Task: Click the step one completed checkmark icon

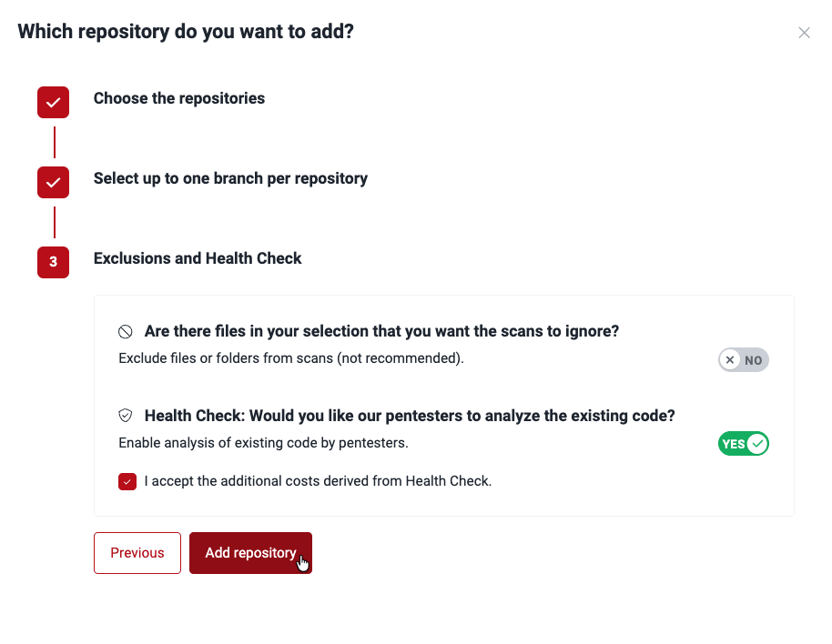Action: tap(53, 103)
